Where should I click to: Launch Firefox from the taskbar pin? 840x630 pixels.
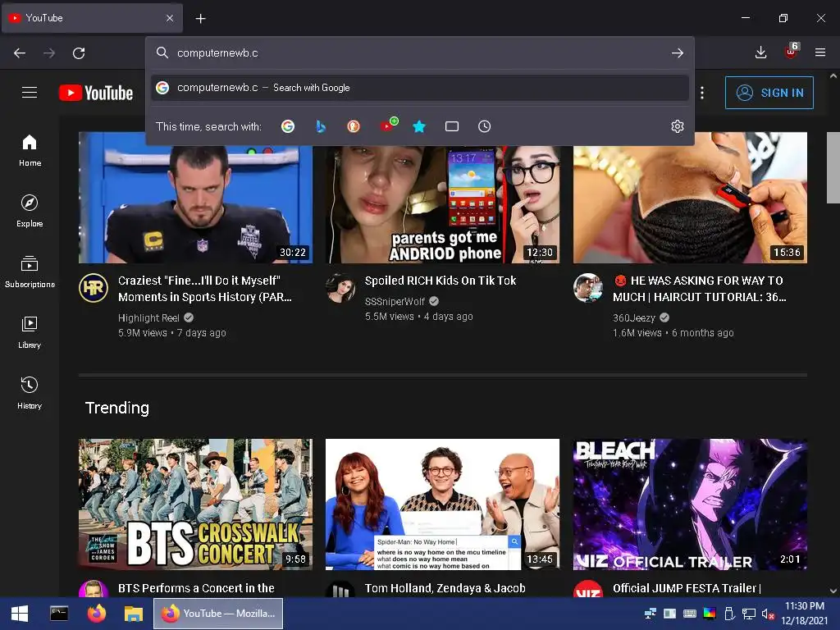[97, 614]
